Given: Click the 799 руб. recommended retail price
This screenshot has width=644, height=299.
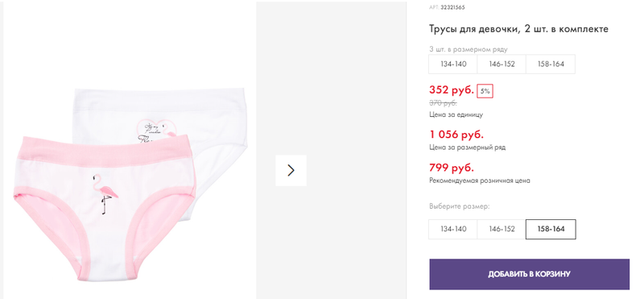Looking at the screenshot, I should tap(452, 168).
